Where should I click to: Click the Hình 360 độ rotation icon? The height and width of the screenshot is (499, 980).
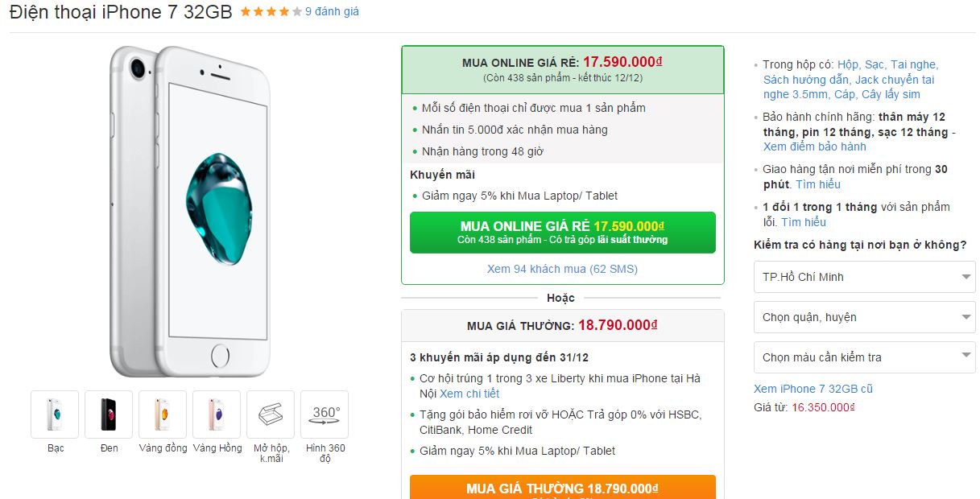(324, 413)
